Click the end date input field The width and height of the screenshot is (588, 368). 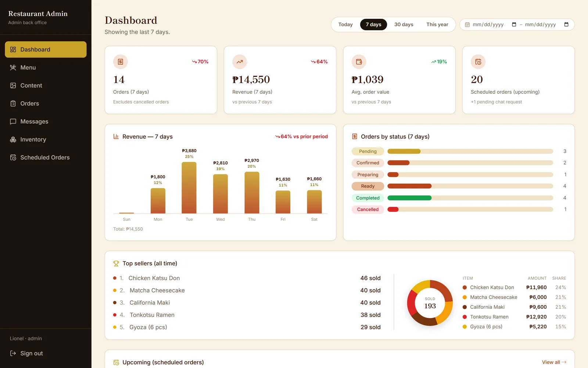coord(547,25)
